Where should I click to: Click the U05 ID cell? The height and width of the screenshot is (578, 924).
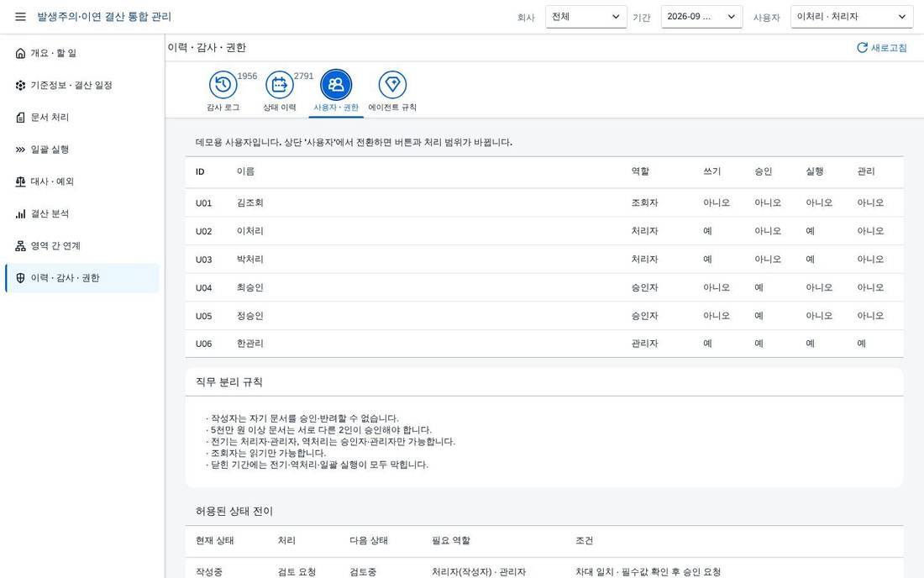tap(203, 316)
